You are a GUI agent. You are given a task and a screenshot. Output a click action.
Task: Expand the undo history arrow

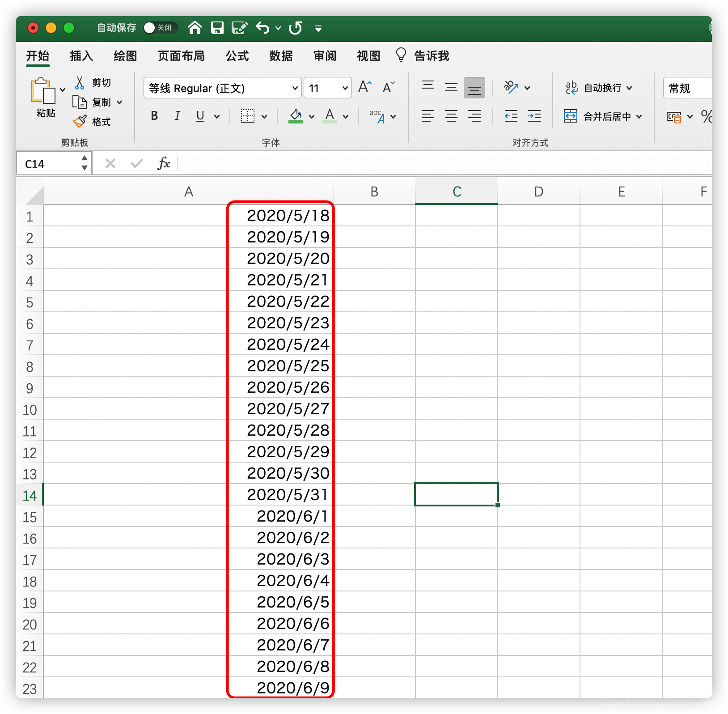coord(278,28)
